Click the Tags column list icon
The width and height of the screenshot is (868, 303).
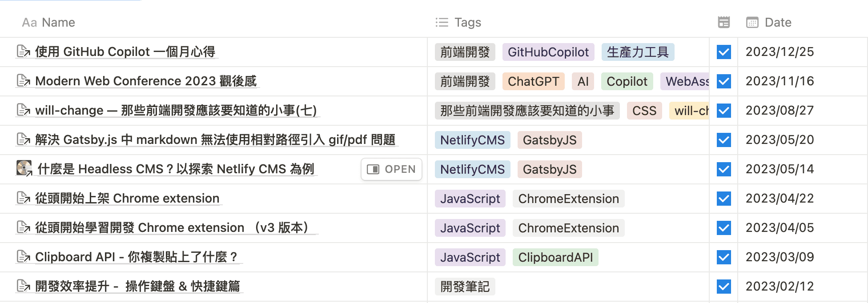(x=442, y=22)
